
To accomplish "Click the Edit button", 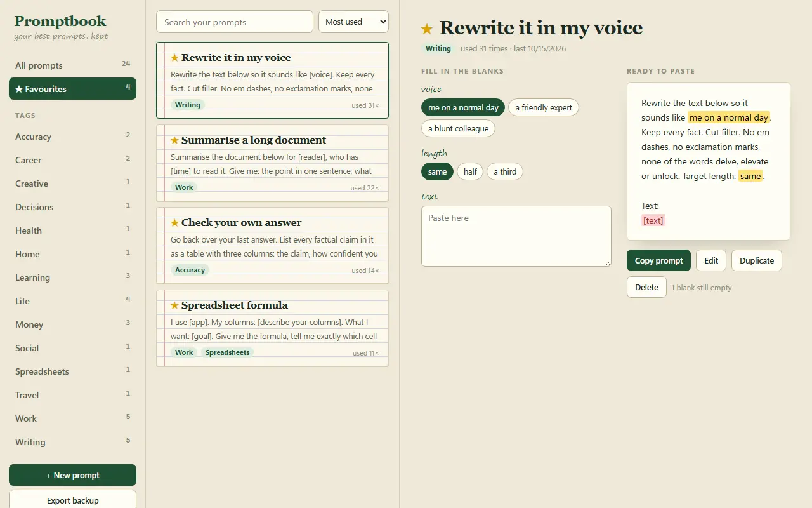I will click(711, 260).
